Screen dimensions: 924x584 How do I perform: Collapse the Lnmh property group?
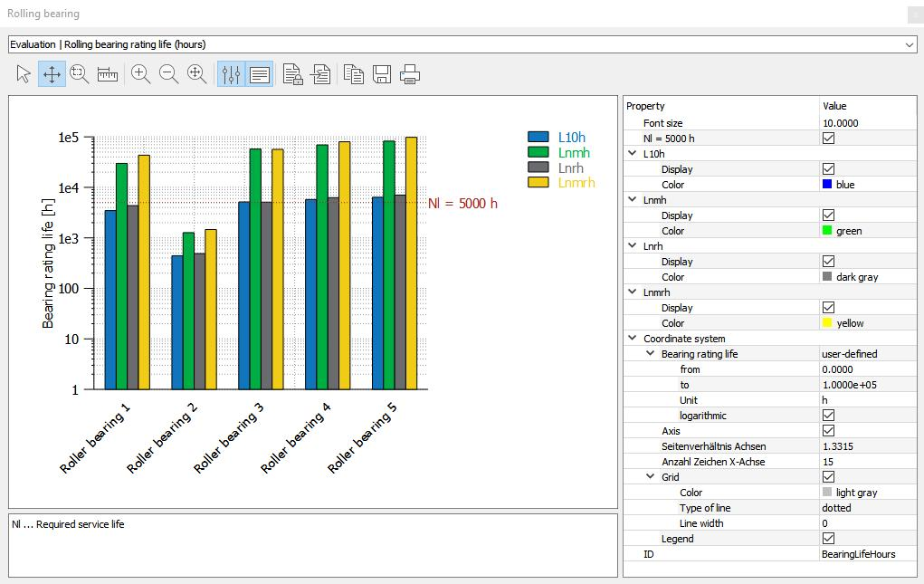point(633,199)
